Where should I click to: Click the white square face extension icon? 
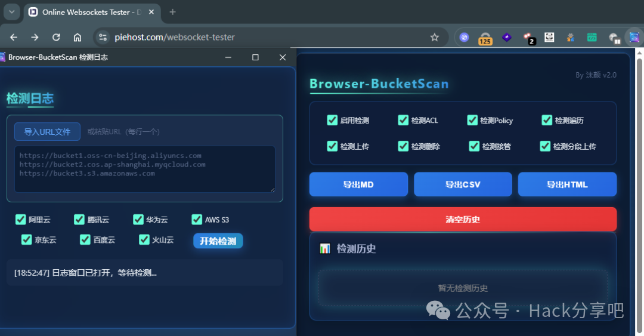[x=550, y=38]
